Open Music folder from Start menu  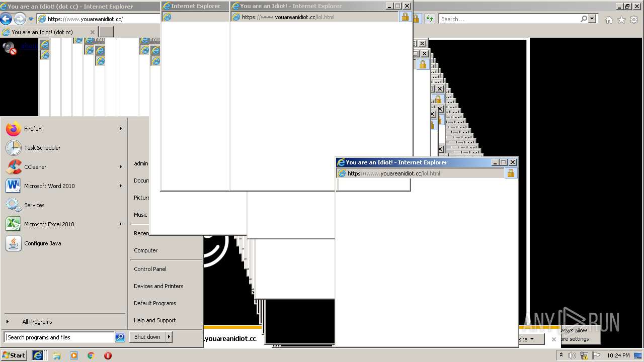140,215
